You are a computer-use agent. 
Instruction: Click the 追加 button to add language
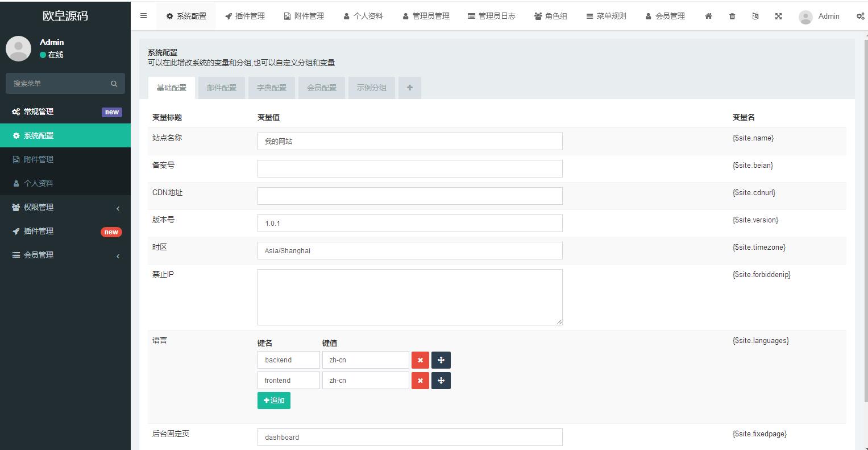(x=274, y=401)
